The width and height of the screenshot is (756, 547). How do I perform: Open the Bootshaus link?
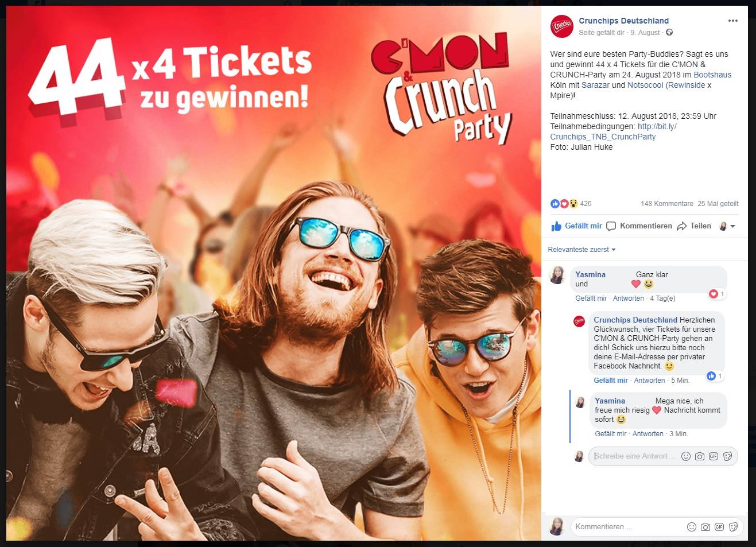click(712, 75)
